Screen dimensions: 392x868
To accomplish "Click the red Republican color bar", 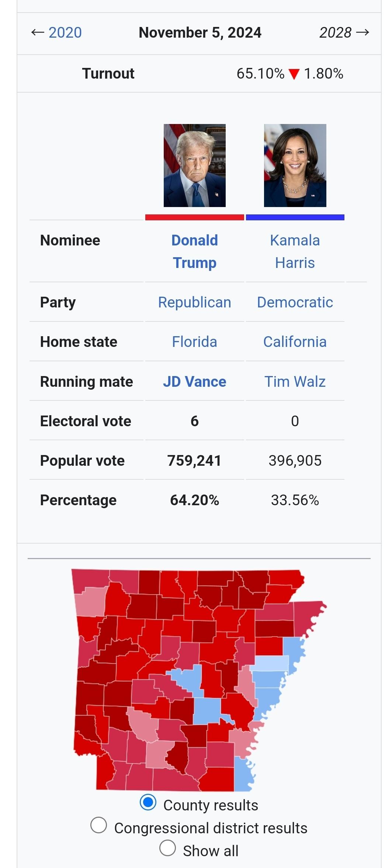I will click(195, 217).
